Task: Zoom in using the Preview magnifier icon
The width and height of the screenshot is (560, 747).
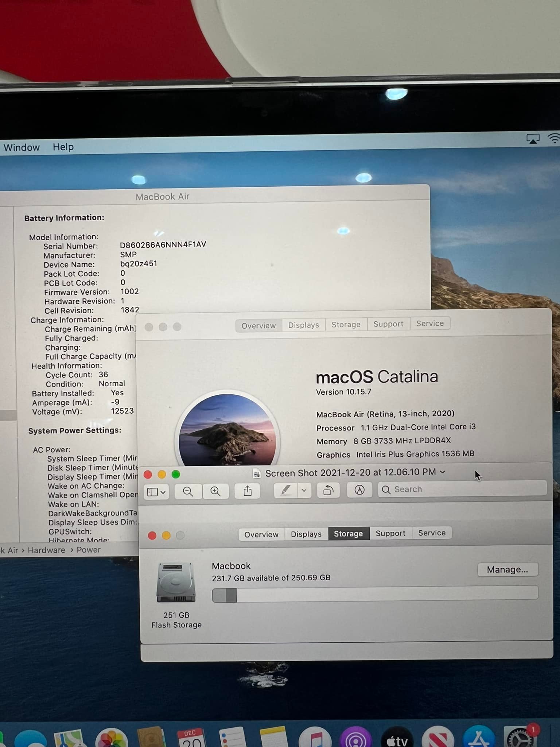Action: tap(215, 491)
